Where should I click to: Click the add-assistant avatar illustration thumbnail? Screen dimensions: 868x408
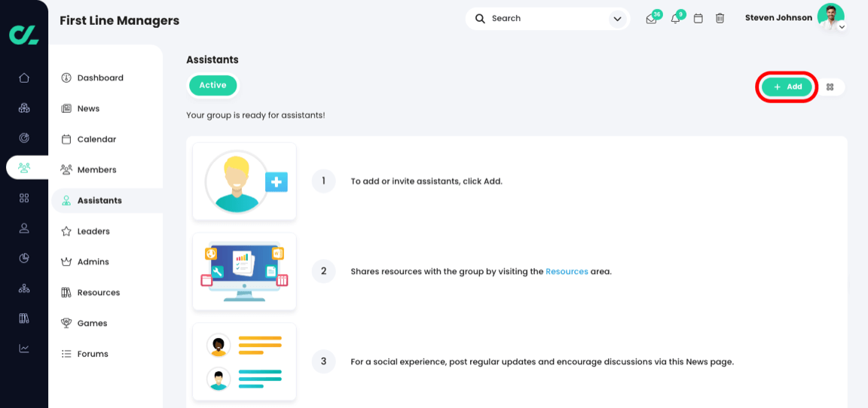(x=244, y=181)
